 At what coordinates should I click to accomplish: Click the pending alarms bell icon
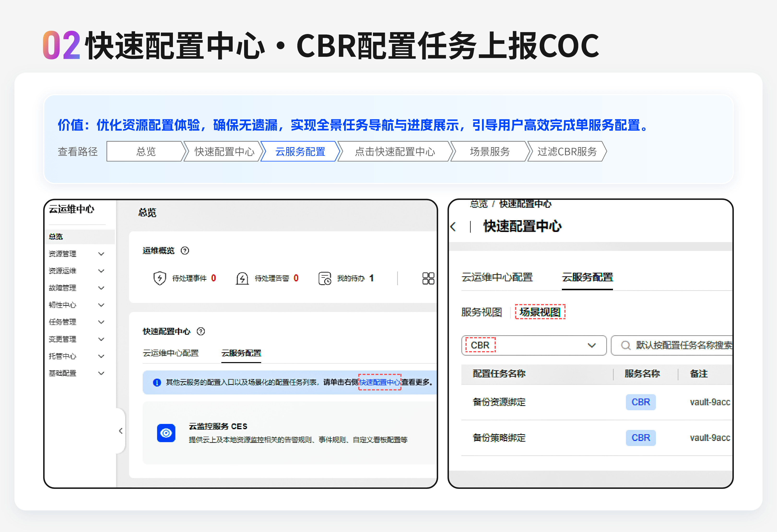pos(242,278)
